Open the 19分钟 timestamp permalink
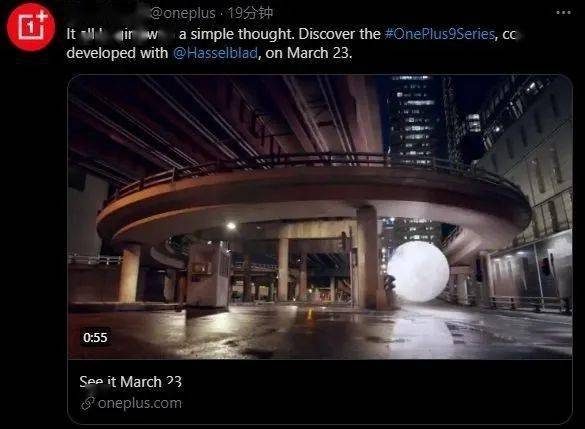This screenshot has width=585, height=429. (x=250, y=13)
